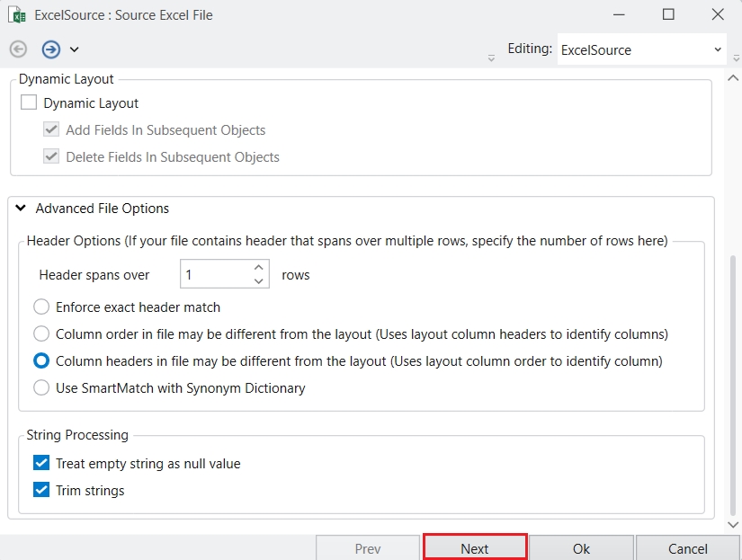Open the navigation history dropdown arrow
Viewport: 742px width, 560px height.
pyautogui.click(x=75, y=49)
